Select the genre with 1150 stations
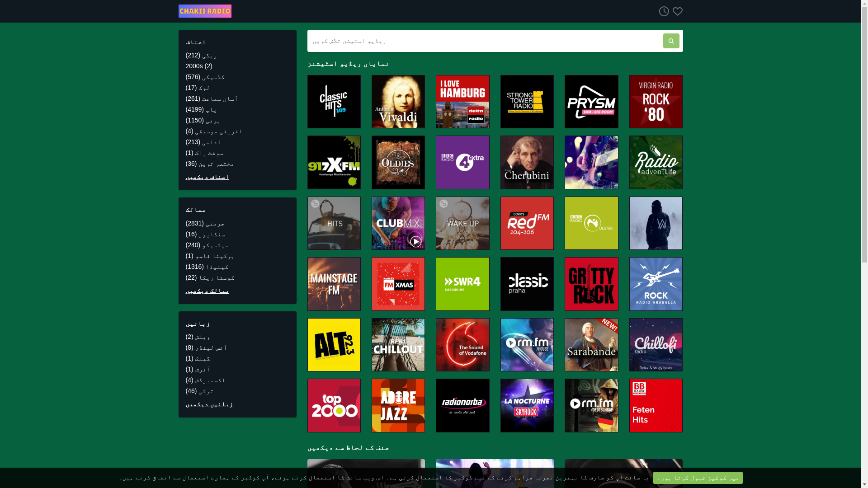 [x=203, y=120]
